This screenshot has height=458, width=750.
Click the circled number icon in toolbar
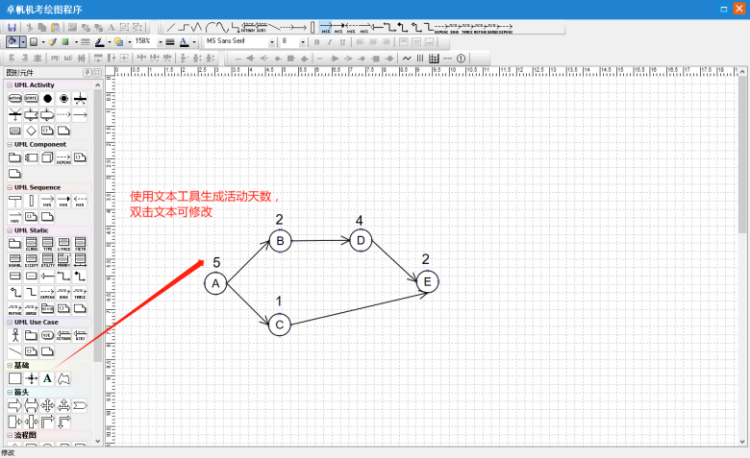(x=461, y=58)
